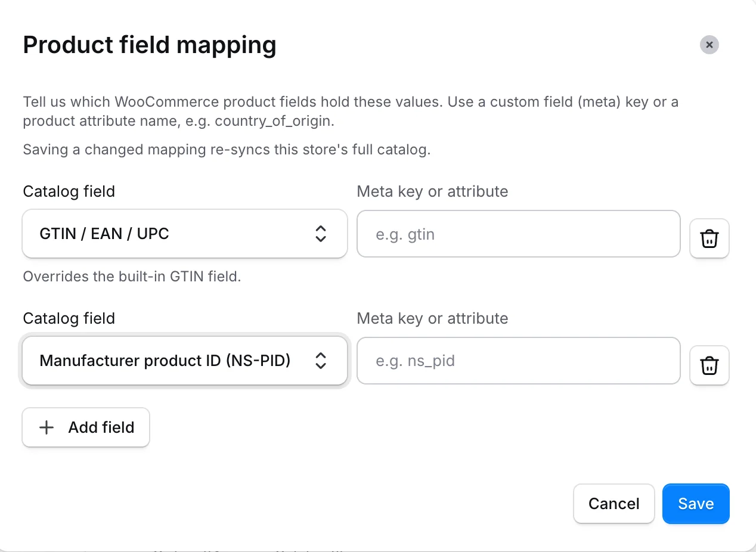Open the GTIN / EAN / UPC dropdown

(x=185, y=234)
